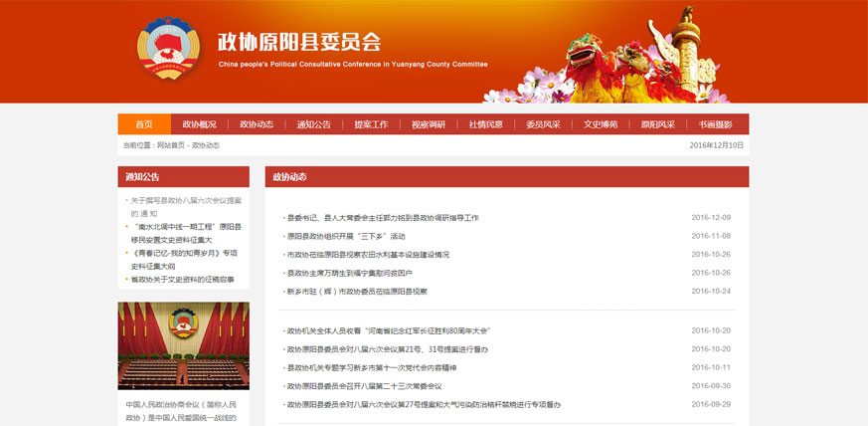This screenshot has height=426, width=868.
Task: Read article 原阳县政协组织开展“三下乡”活动
Action: point(346,236)
